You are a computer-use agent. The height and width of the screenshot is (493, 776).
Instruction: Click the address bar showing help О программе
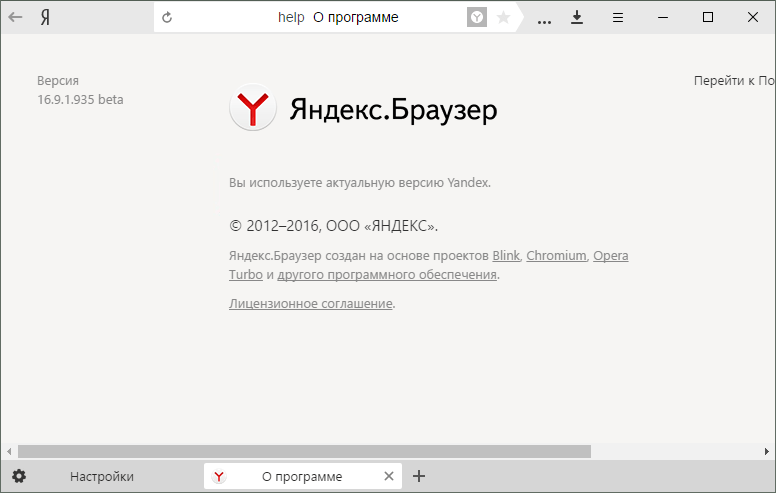point(338,17)
